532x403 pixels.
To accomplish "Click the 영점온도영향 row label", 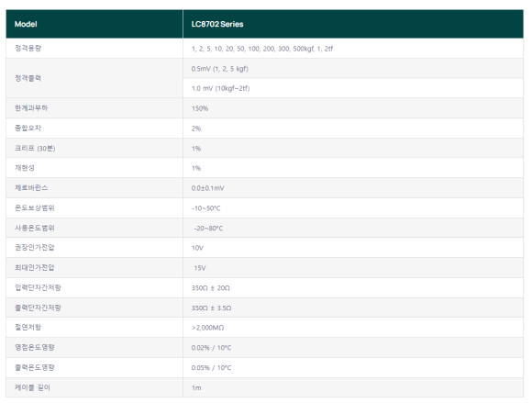I will coord(35,347).
